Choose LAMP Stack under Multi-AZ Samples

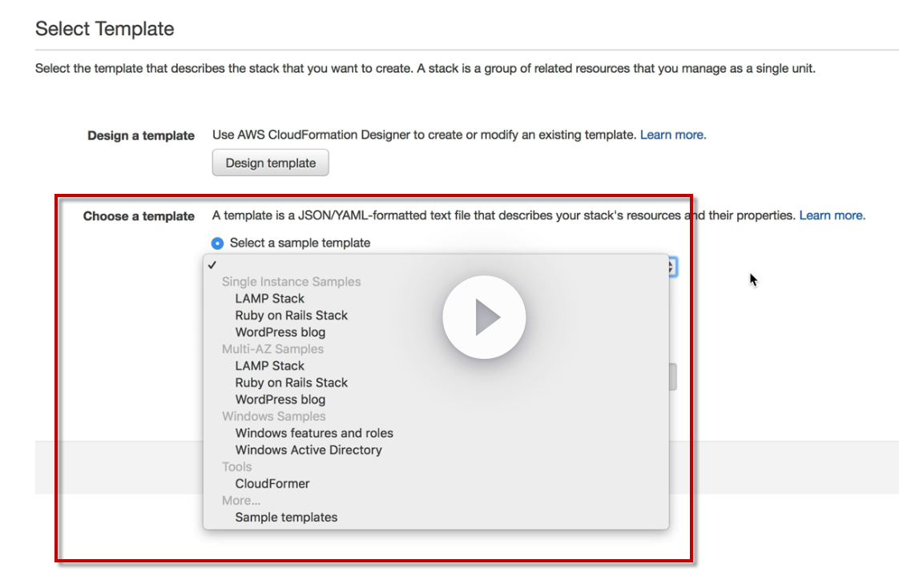tap(269, 365)
